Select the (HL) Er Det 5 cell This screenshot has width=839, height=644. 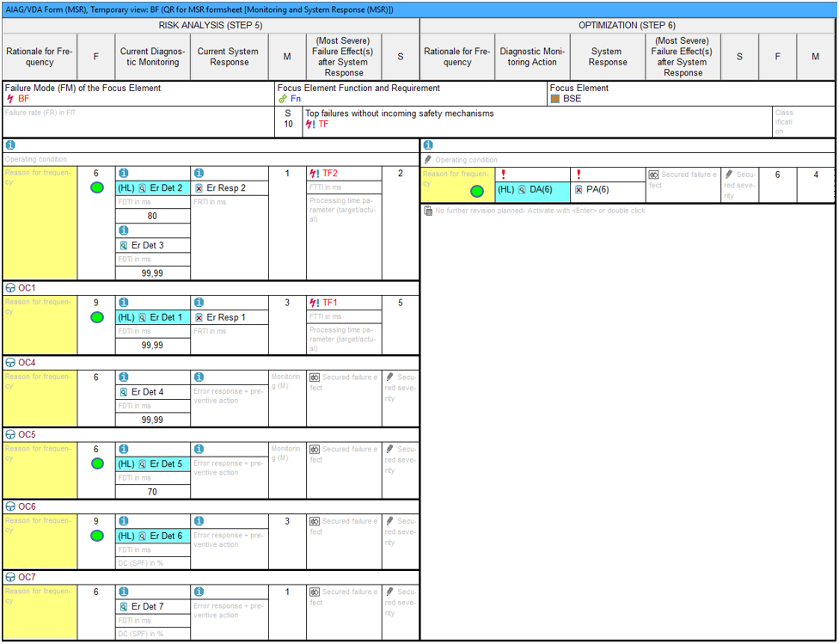click(x=153, y=464)
